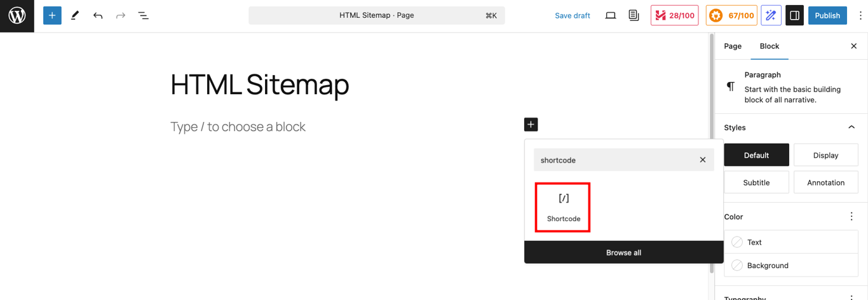Click the editor canvas vertical scrollbar

(x=711, y=153)
